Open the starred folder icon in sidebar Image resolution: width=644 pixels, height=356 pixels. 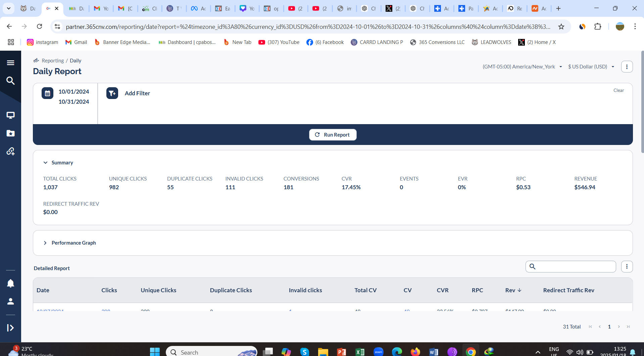[10, 133]
